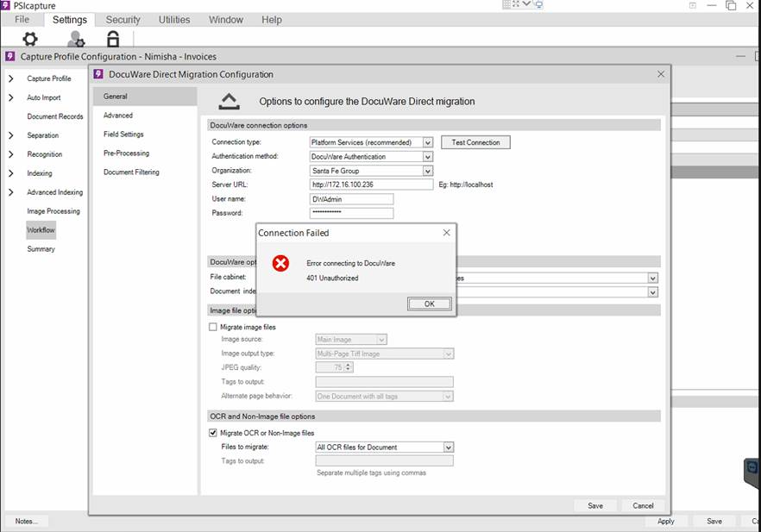Click the Server URL input field
Image resolution: width=761 pixels, height=532 pixels.
coord(371,185)
